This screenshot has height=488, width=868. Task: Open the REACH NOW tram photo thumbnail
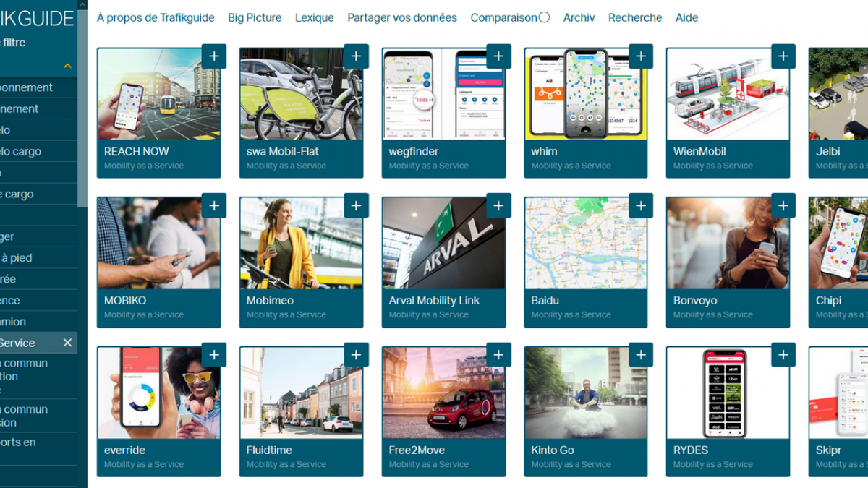(x=159, y=94)
